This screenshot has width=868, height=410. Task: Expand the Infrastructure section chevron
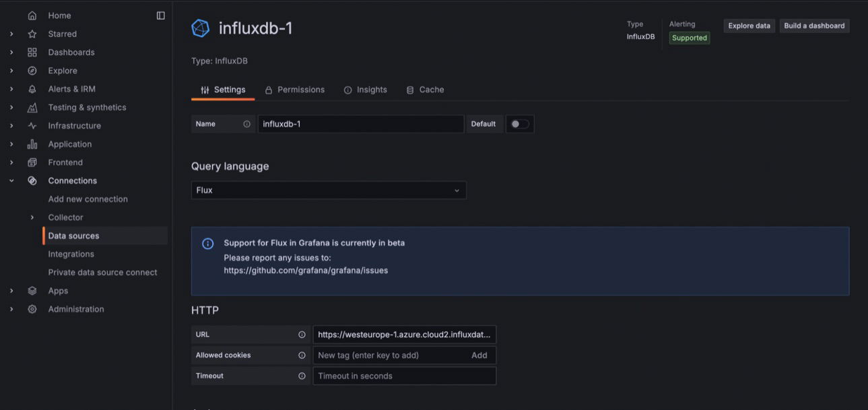[11, 126]
